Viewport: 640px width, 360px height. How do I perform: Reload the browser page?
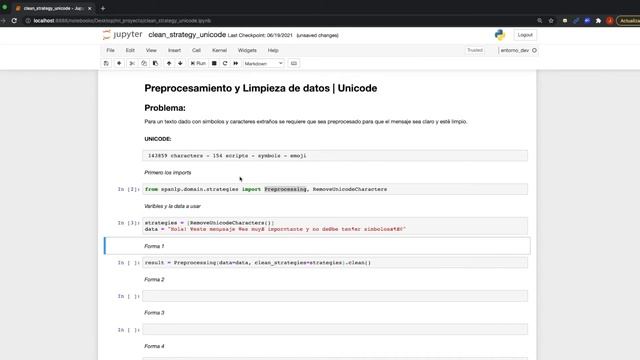tap(14, 20)
